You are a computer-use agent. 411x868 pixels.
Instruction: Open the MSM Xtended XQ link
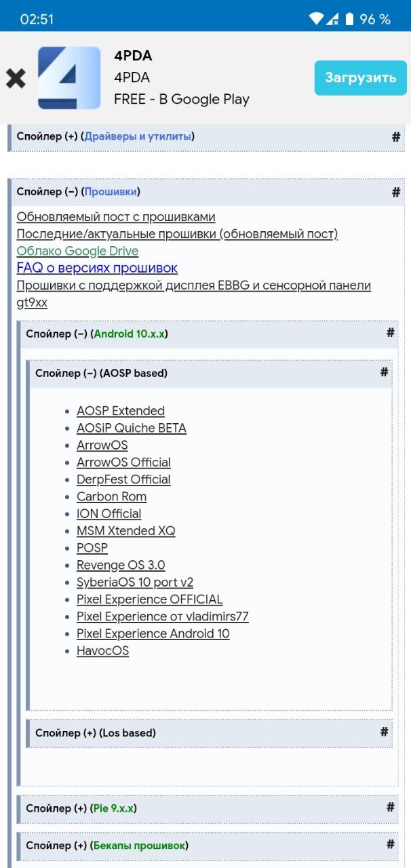click(126, 531)
